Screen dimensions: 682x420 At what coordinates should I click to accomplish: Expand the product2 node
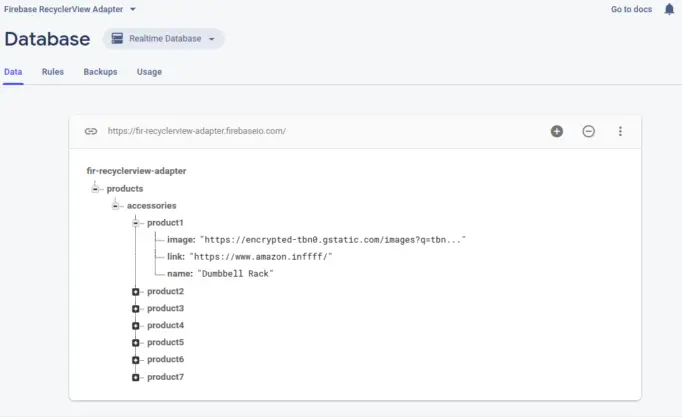click(136, 292)
